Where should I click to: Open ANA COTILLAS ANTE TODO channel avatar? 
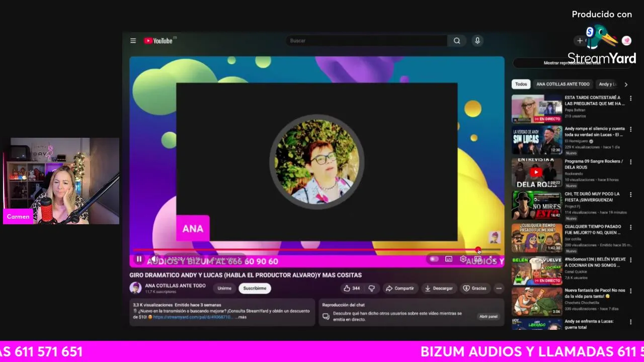[135, 288]
